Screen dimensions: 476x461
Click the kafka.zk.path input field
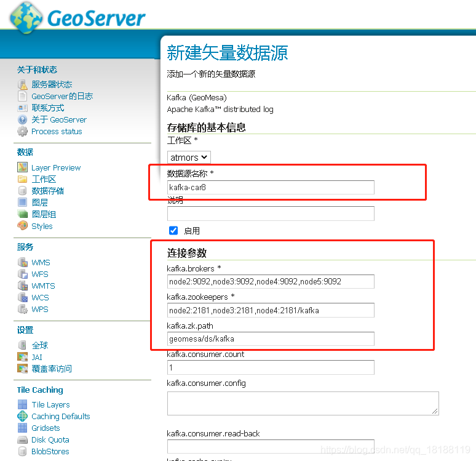(271, 339)
